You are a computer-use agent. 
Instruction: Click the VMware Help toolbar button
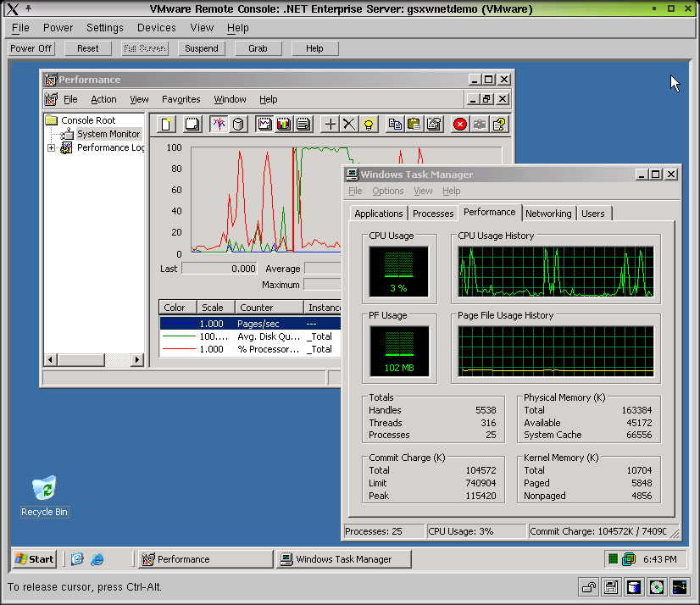click(x=314, y=48)
